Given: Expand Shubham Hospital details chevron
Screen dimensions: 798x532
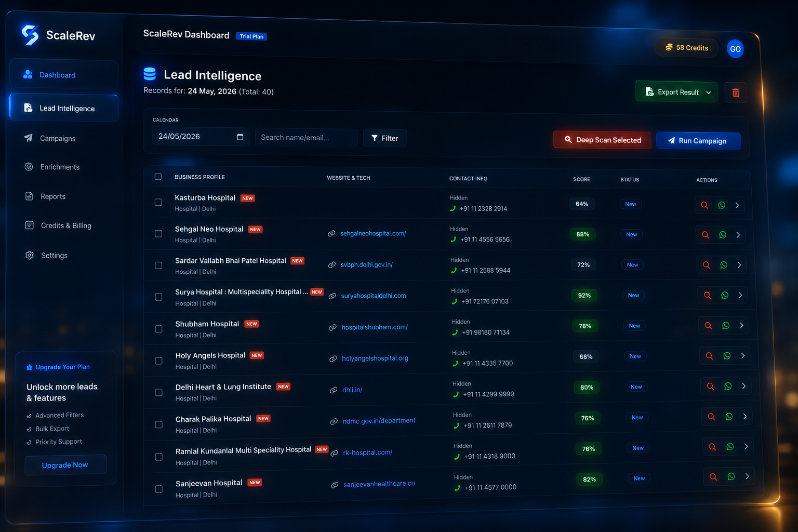Looking at the screenshot, I should point(741,325).
